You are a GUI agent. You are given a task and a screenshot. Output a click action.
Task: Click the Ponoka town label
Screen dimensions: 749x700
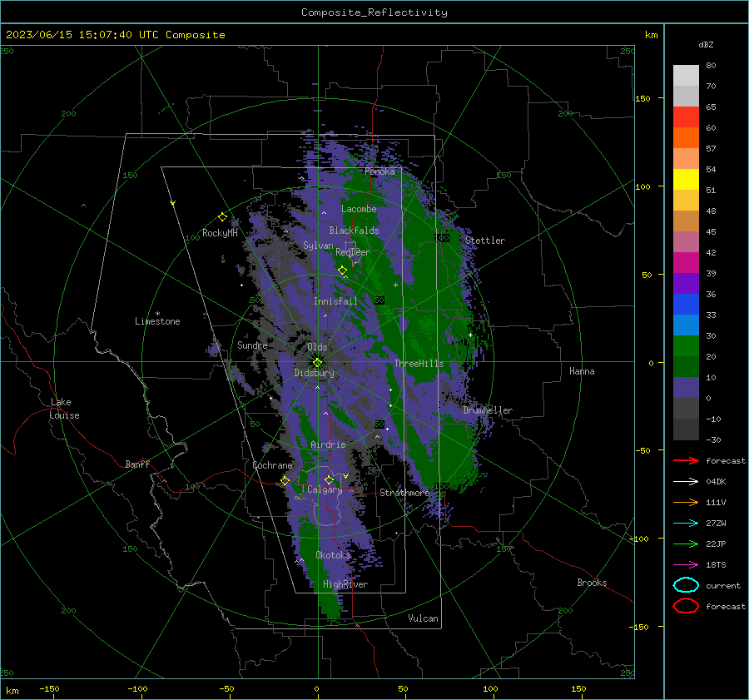(x=379, y=171)
